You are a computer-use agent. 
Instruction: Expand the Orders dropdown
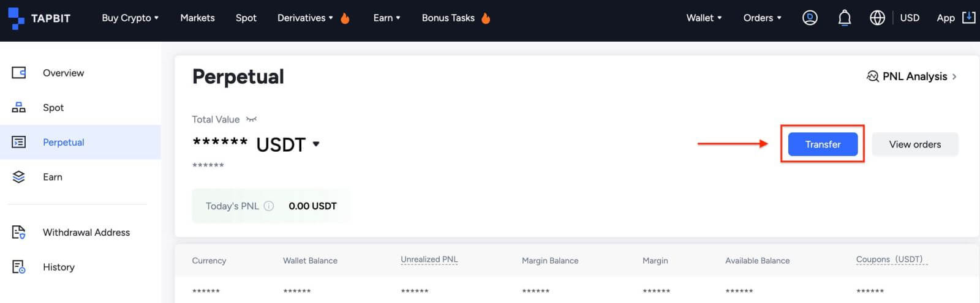coord(762,18)
